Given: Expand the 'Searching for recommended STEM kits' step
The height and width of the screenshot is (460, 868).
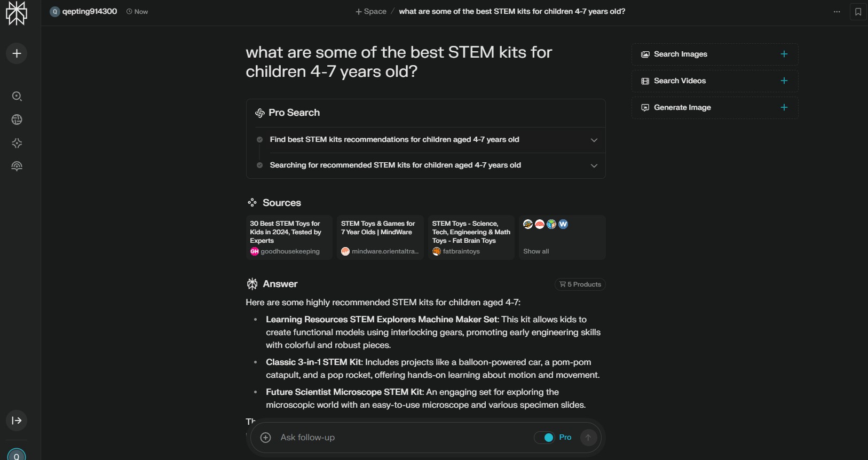Looking at the screenshot, I should click(594, 165).
